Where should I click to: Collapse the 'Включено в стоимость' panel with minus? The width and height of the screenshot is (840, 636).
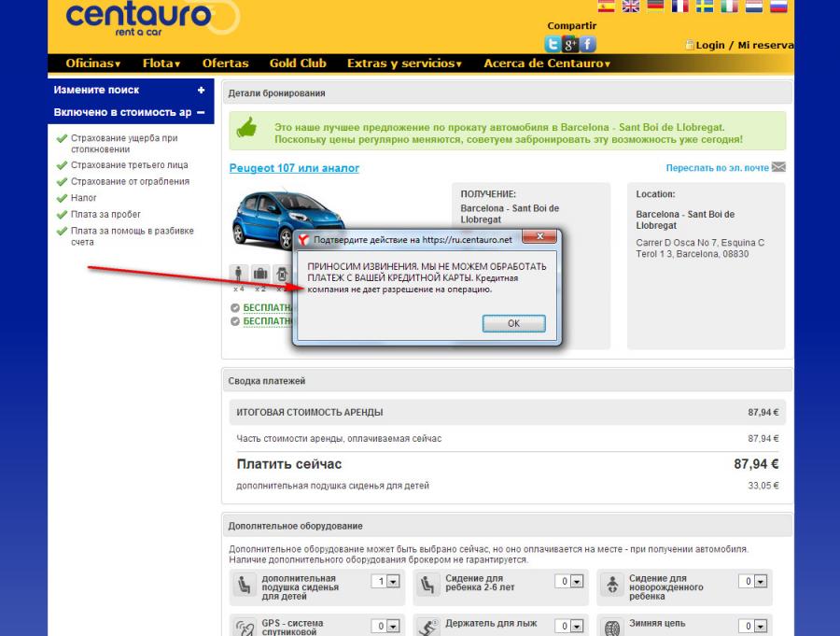coord(201,113)
